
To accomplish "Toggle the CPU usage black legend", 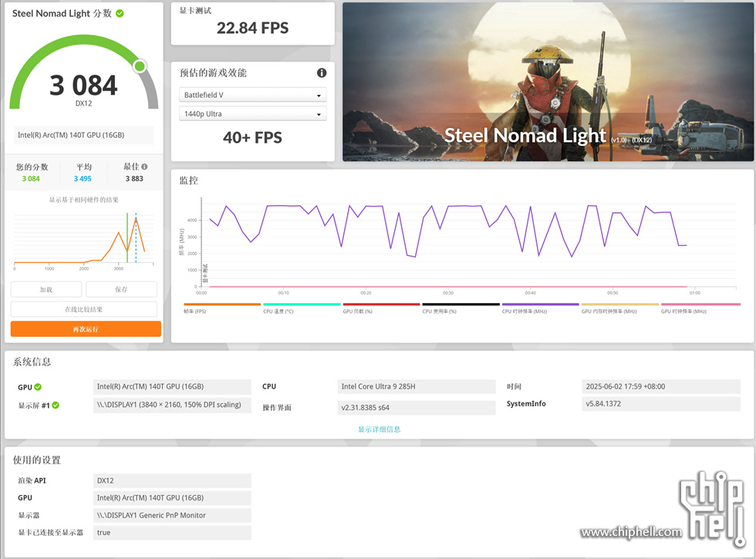I will (461, 308).
